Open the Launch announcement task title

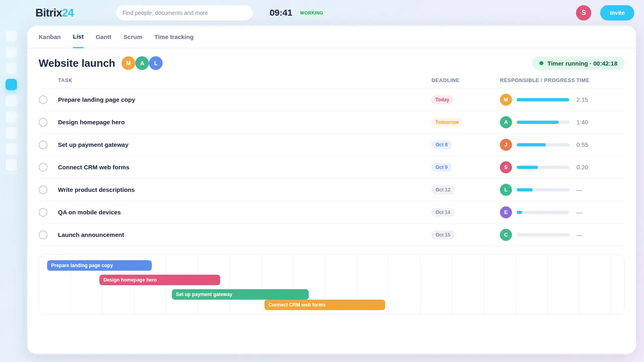tap(91, 235)
